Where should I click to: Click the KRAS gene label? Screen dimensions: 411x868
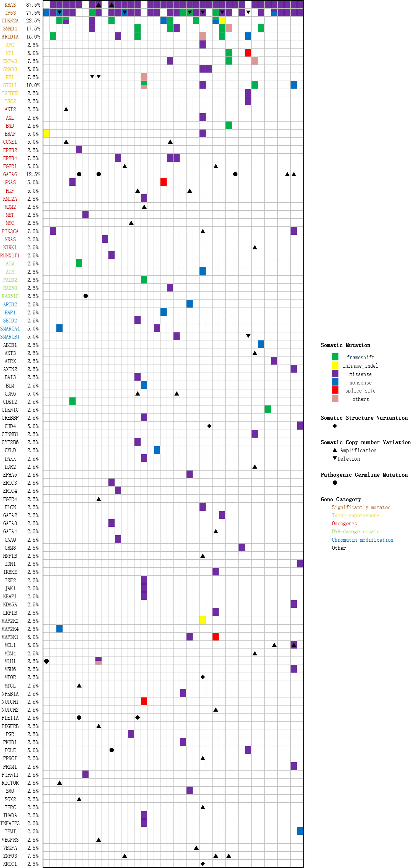tap(10, 5)
